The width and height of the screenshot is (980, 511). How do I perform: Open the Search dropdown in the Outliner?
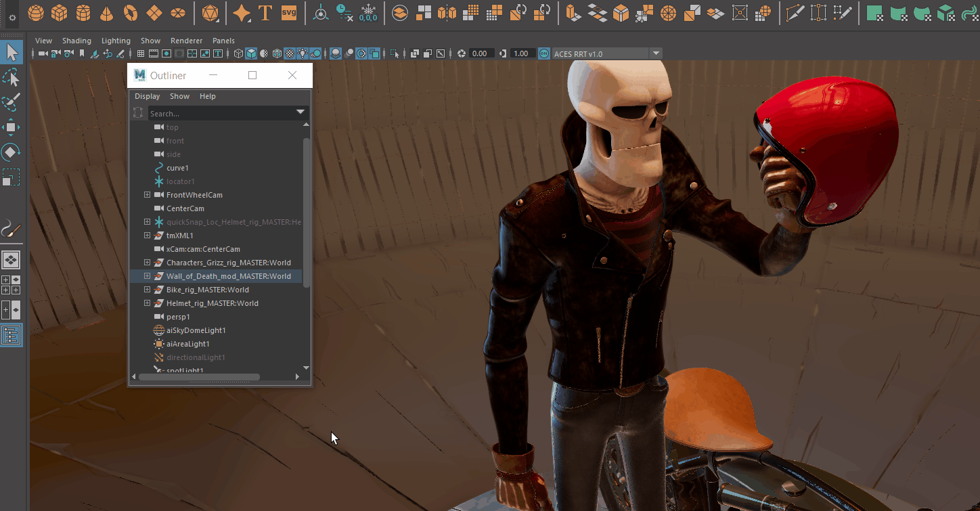pyautogui.click(x=300, y=112)
